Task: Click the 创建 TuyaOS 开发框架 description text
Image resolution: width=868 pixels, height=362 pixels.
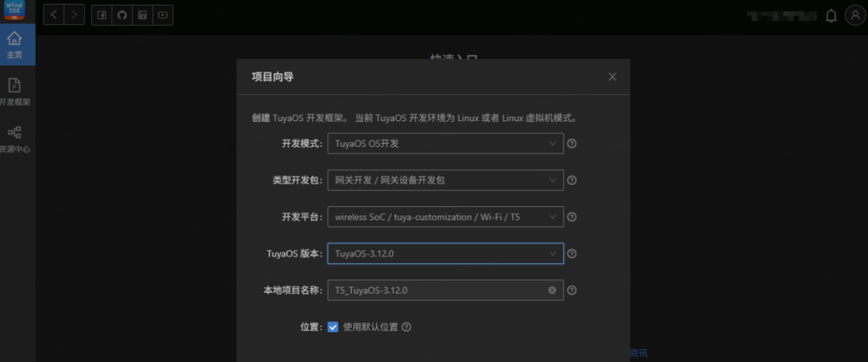Action: [415, 118]
